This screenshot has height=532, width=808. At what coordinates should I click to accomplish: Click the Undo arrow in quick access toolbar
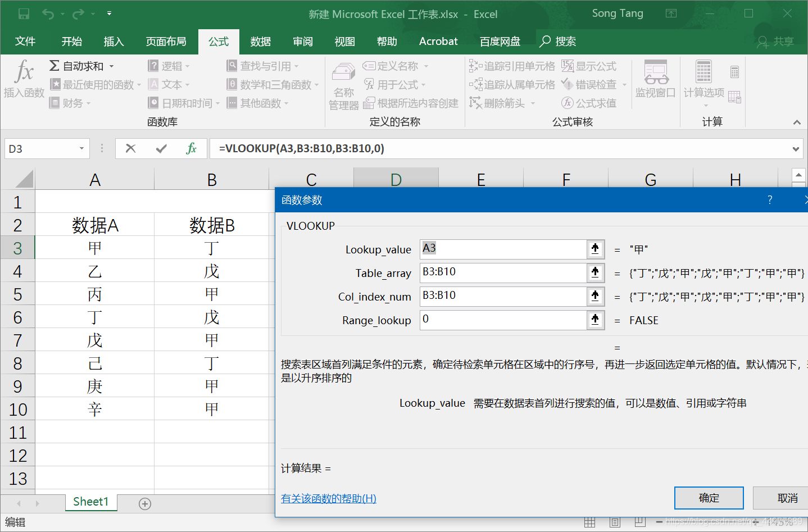pos(48,13)
